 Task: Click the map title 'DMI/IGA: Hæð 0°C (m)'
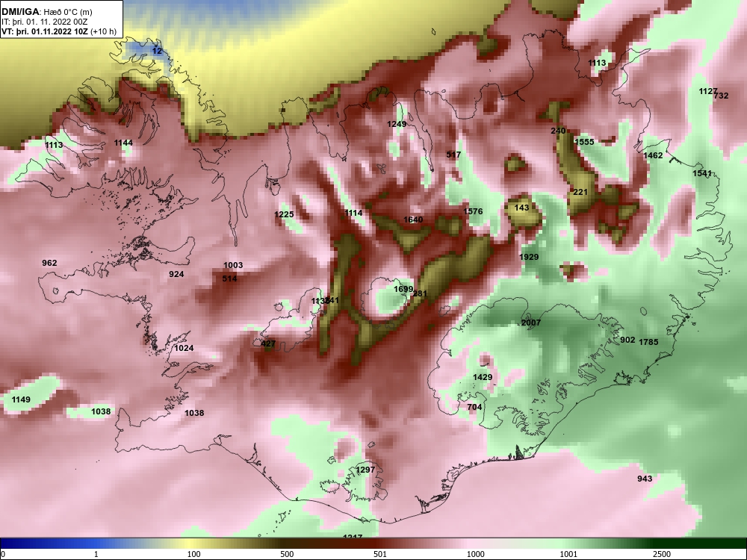tap(47, 12)
